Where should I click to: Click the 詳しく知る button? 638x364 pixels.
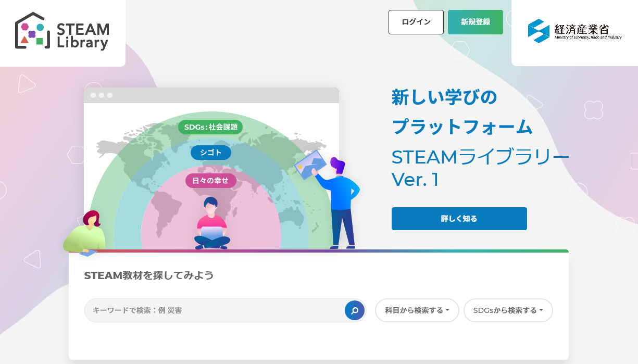(459, 219)
